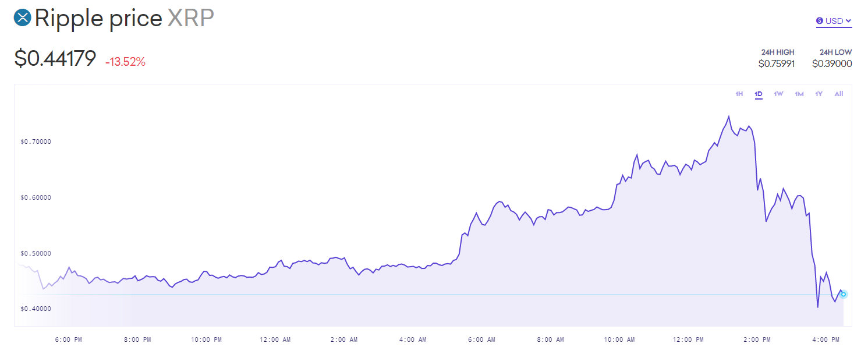Viewport: 868px width, 354px height.
Task: Click the $0.44179 current price
Action: [55, 59]
